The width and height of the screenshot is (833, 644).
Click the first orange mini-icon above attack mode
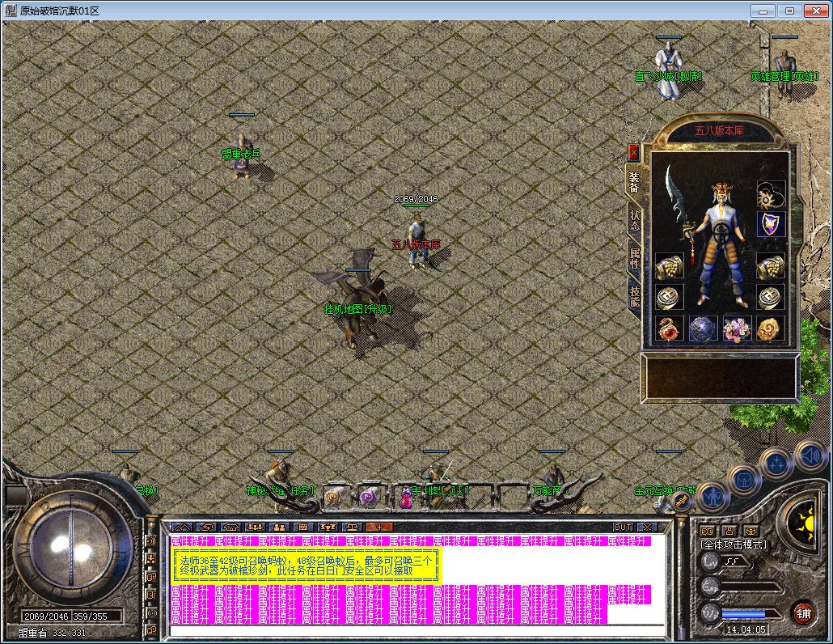coord(707,531)
